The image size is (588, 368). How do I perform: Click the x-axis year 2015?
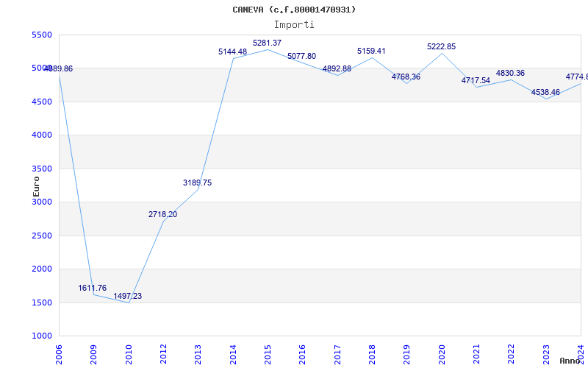pos(268,355)
